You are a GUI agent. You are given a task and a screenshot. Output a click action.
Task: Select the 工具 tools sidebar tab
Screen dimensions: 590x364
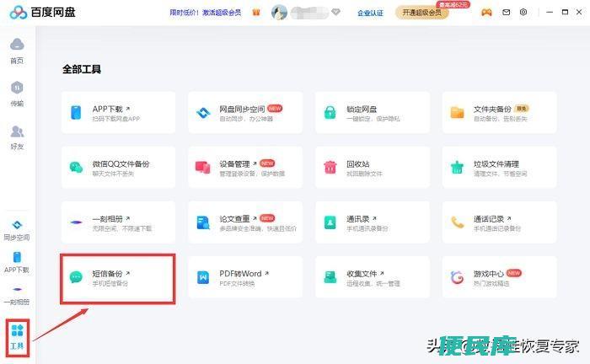pyautogui.click(x=18, y=337)
